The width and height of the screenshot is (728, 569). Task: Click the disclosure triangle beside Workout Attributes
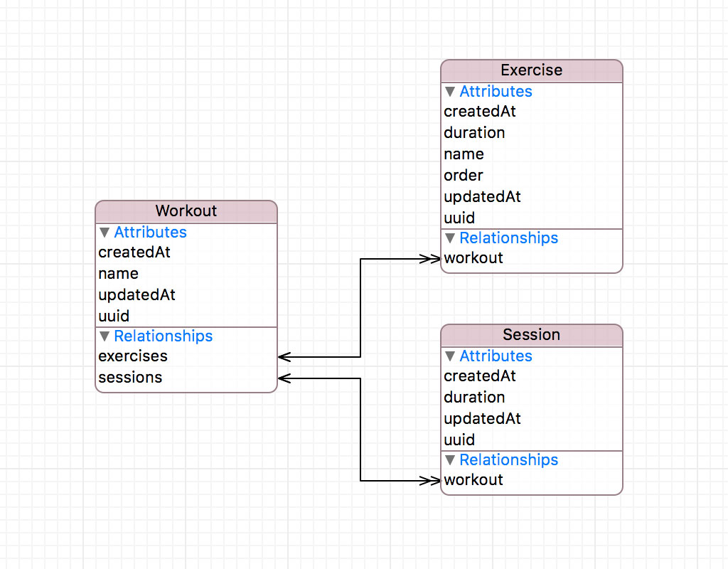click(x=104, y=232)
